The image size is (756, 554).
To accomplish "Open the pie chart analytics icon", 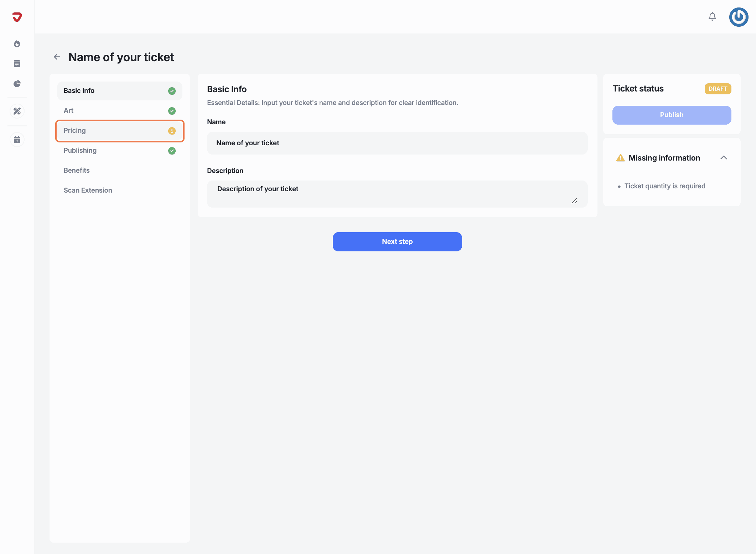I will pyautogui.click(x=17, y=84).
